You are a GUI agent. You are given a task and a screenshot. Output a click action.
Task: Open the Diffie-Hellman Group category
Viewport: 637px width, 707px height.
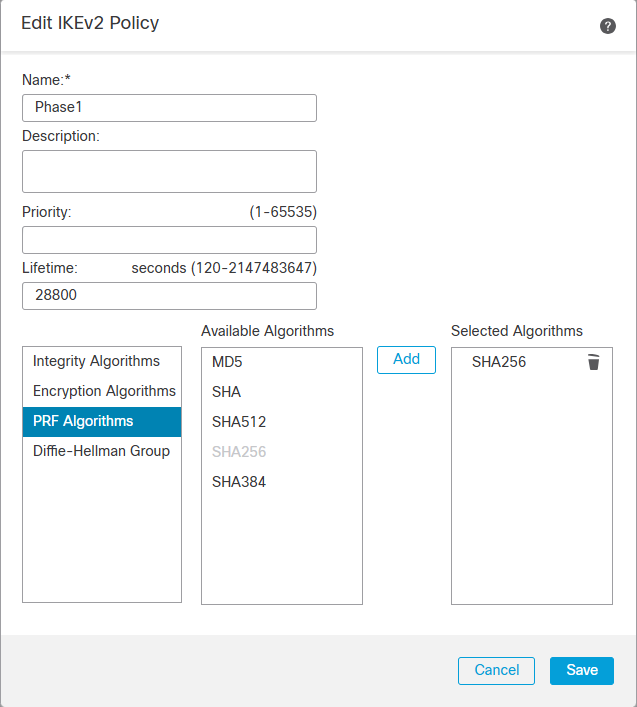(101, 451)
